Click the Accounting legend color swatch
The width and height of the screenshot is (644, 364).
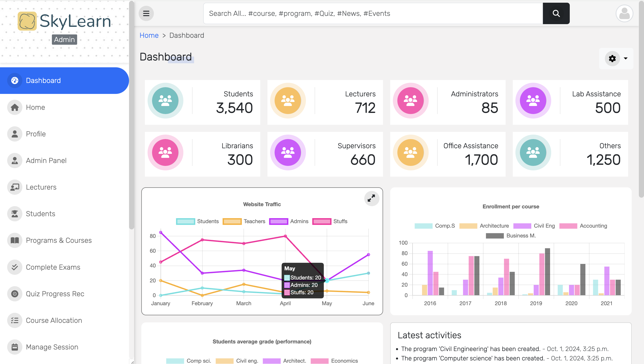pyautogui.click(x=568, y=226)
